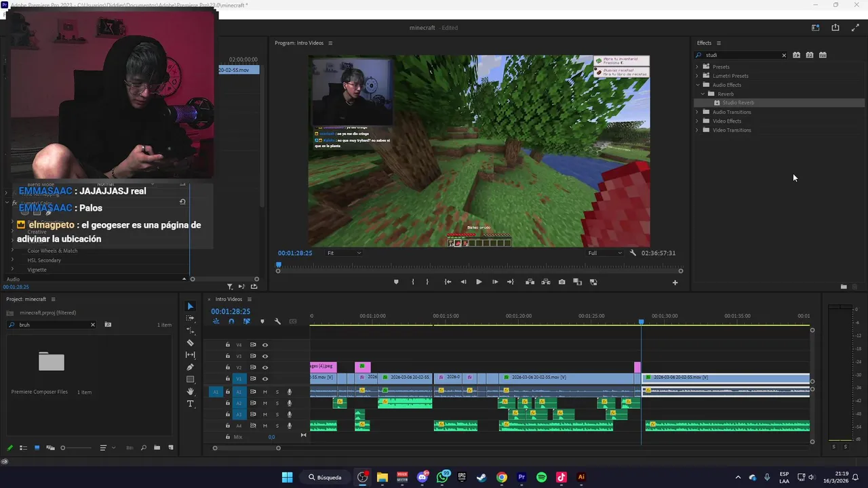Screen dimensions: 868x488
Task: Hide video track V2 eye icon
Action: (x=265, y=367)
